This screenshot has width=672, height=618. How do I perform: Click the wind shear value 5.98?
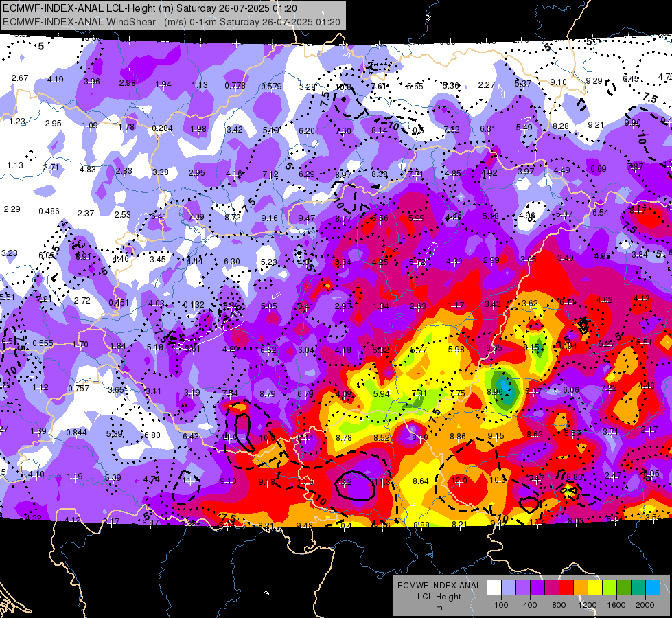pos(456,349)
